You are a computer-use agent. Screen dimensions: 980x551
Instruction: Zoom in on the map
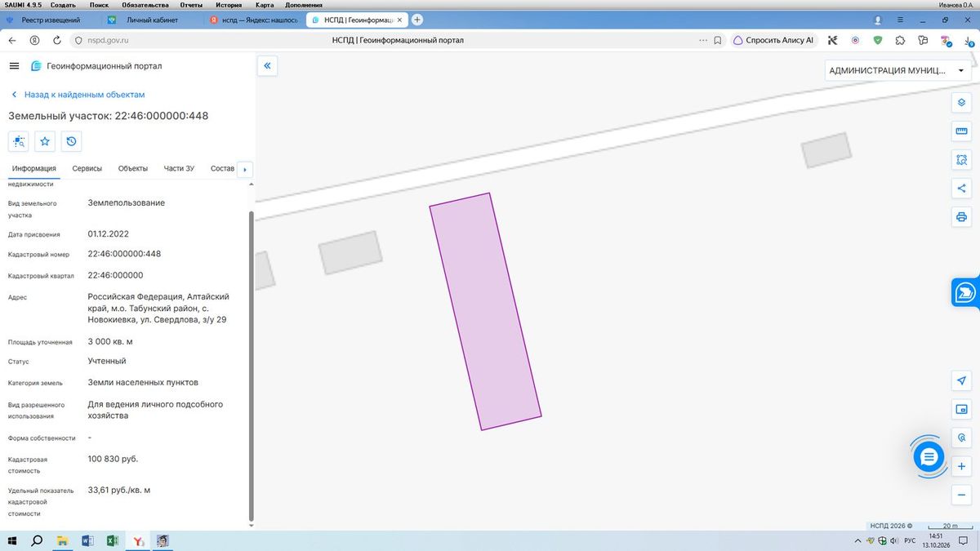[961, 466]
